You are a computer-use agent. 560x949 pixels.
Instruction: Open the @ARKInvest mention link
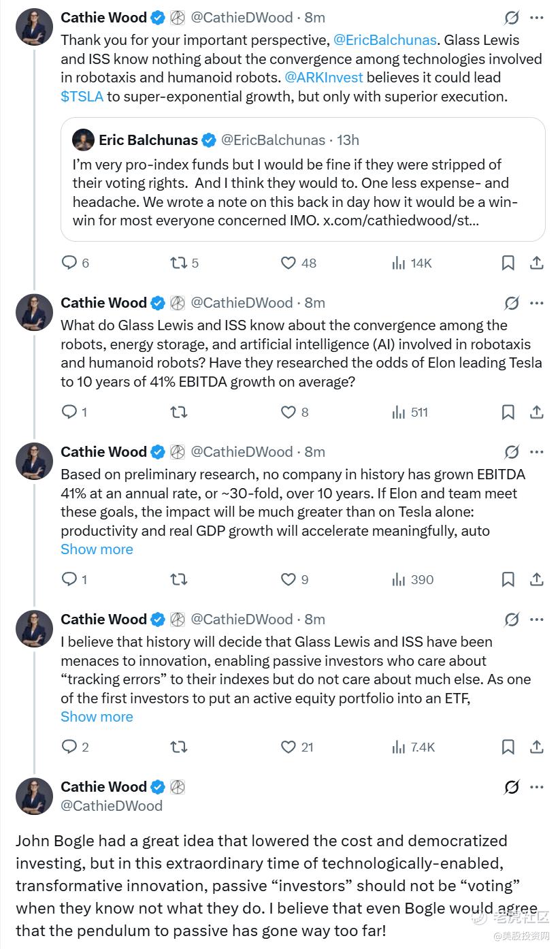click(323, 78)
